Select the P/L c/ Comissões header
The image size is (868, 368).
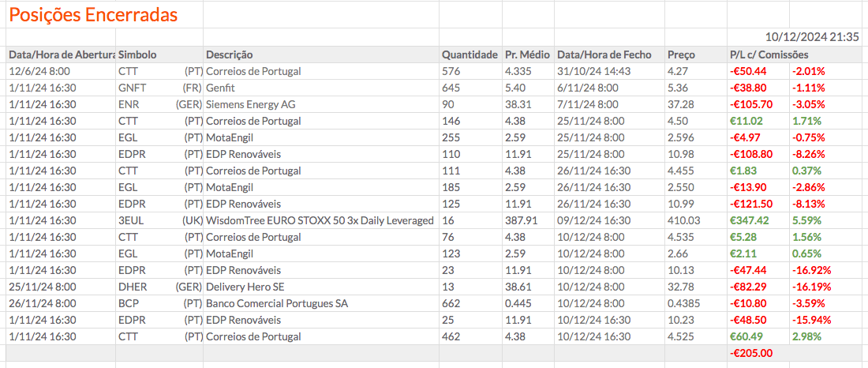point(769,54)
